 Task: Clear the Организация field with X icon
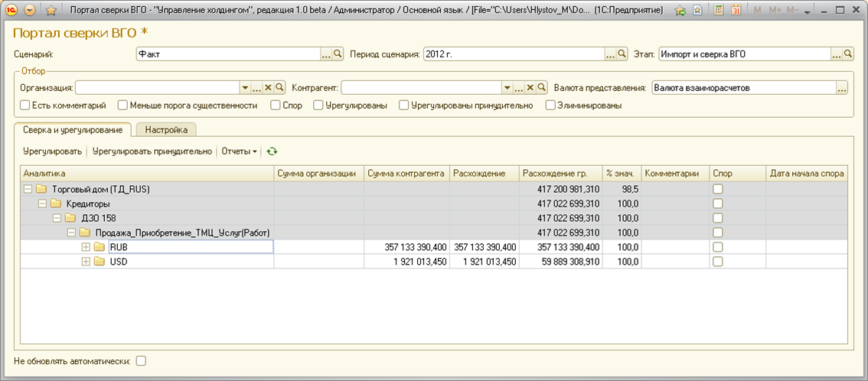[x=268, y=88]
